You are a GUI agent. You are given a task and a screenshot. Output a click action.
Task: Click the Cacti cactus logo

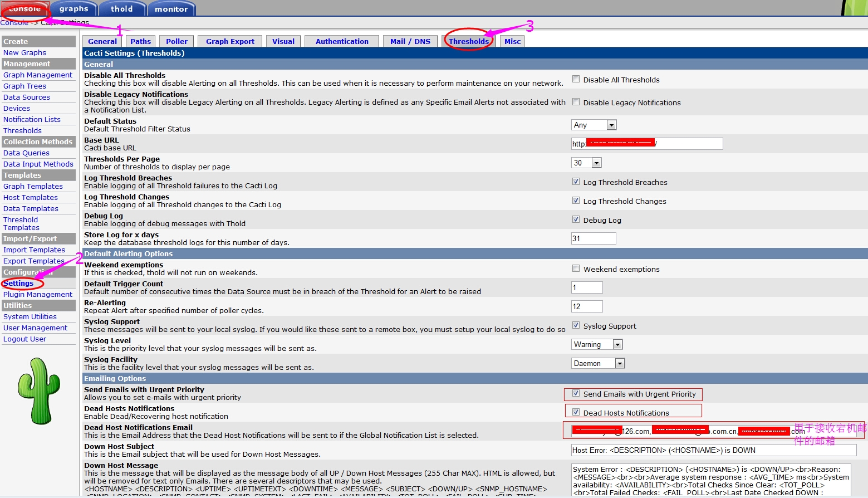point(39,391)
